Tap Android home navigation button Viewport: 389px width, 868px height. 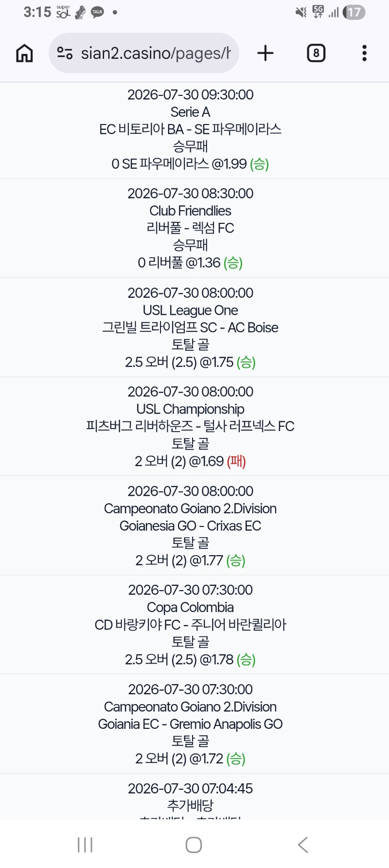[194, 845]
